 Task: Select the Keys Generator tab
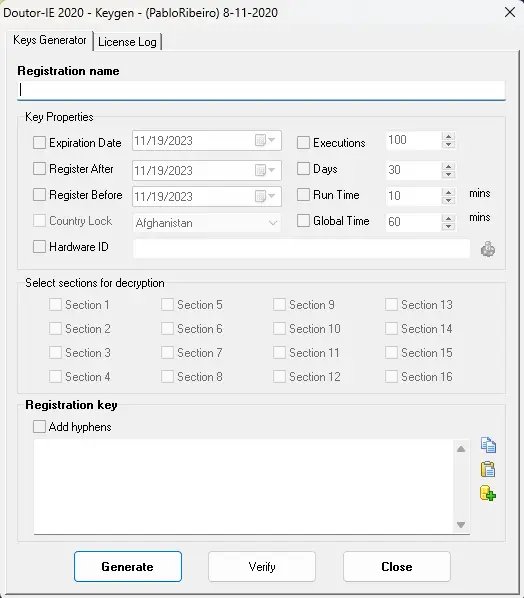click(x=50, y=40)
